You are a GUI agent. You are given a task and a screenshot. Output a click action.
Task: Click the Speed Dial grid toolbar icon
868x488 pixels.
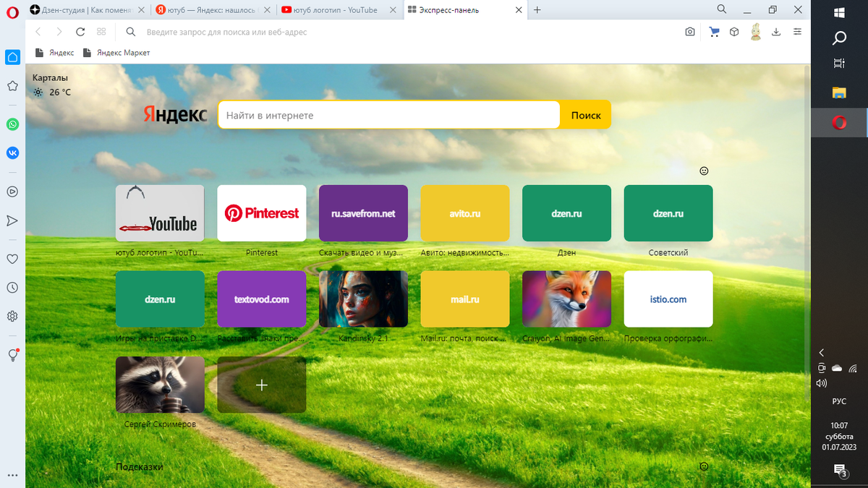tap(101, 32)
